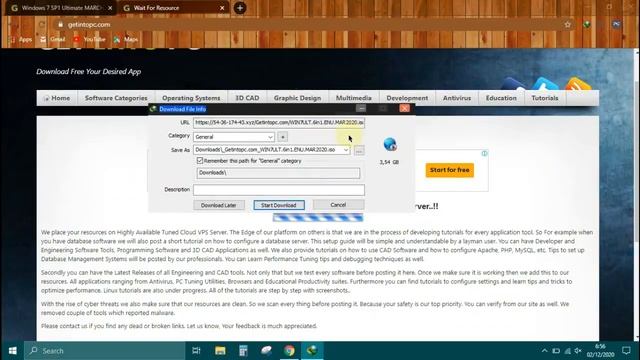The height and width of the screenshot is (360, 640).
Task: Open Calculator from the taskbar
Action: pos(243,351)
